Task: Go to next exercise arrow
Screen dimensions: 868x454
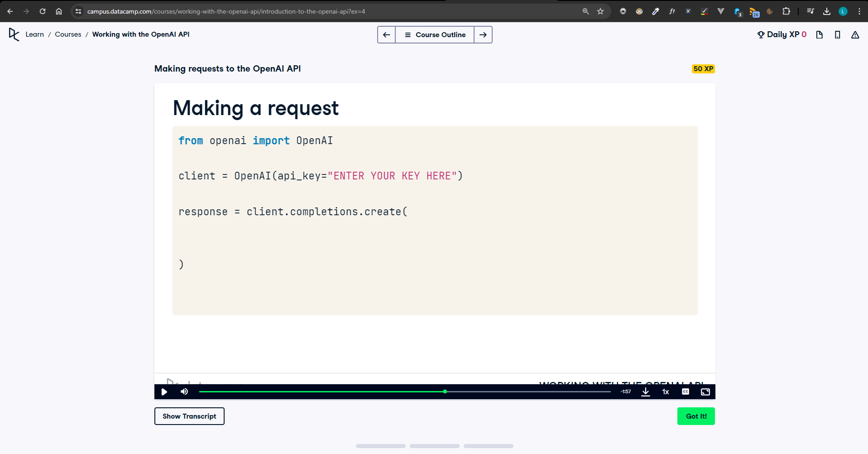Action: click(x=483, y=34)
